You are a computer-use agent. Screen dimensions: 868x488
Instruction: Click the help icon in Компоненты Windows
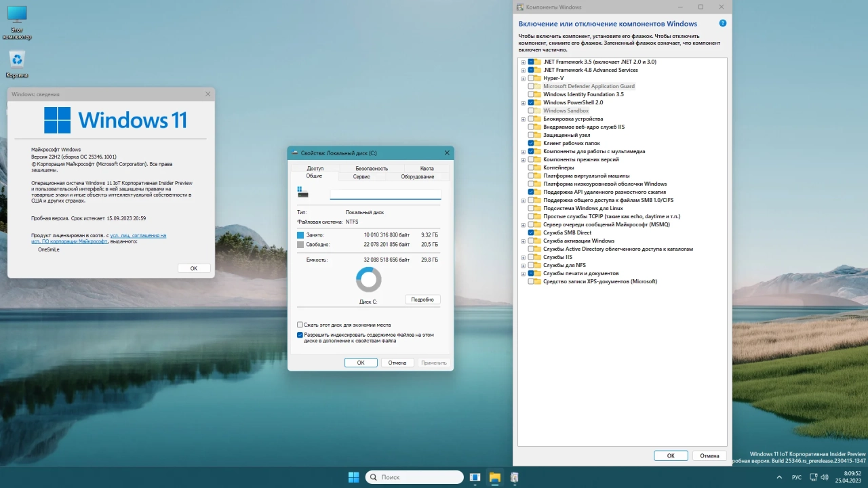click(722, 23)
